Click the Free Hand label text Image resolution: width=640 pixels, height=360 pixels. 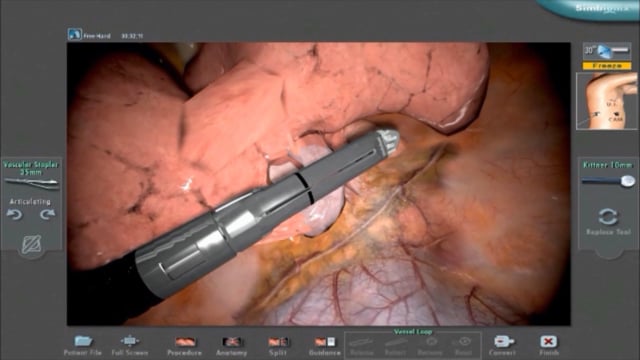click(97, 36)
